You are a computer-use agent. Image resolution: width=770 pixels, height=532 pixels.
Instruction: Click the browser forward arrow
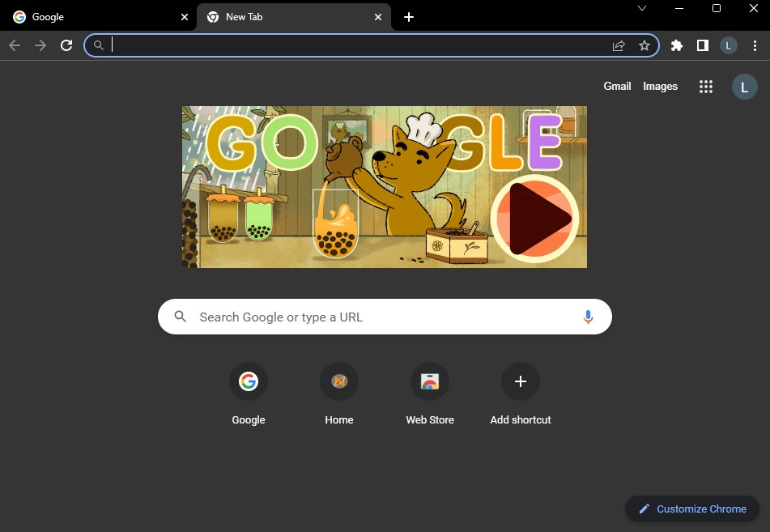click(x=40, y=45)
